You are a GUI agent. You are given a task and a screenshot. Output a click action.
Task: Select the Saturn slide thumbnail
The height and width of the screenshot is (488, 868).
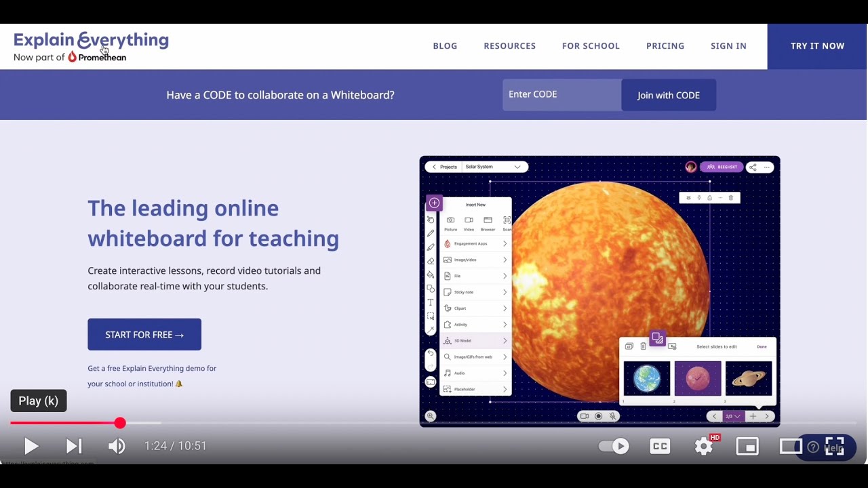(x=749, y=378)
